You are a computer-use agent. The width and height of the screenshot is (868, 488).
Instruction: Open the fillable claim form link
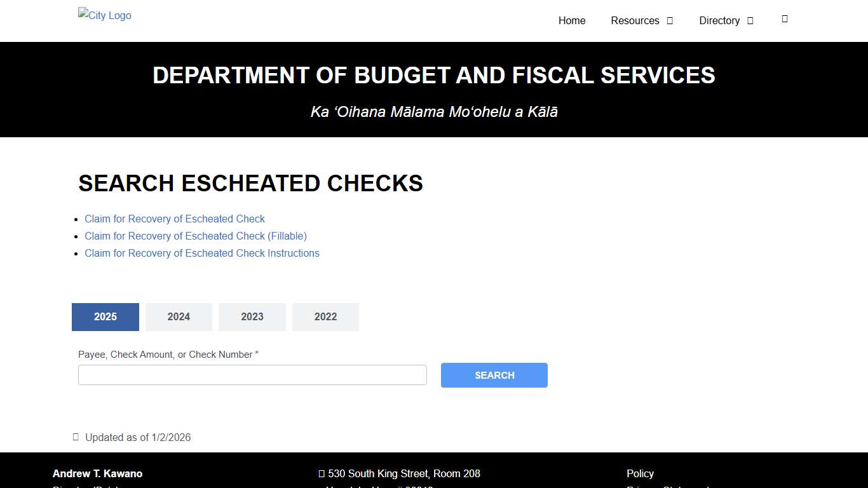click(x=196, y=236)
